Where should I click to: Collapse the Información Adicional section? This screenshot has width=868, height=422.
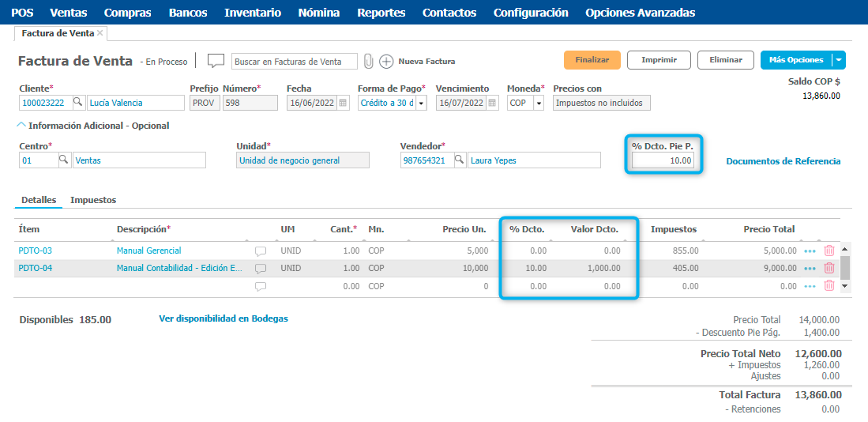[21, 125]
